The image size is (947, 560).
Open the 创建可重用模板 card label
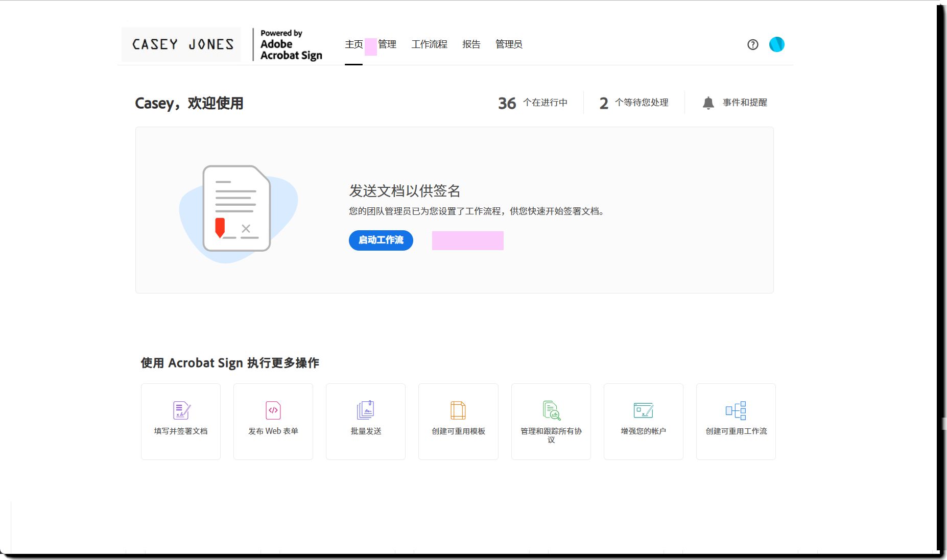(x=458, y=431)
